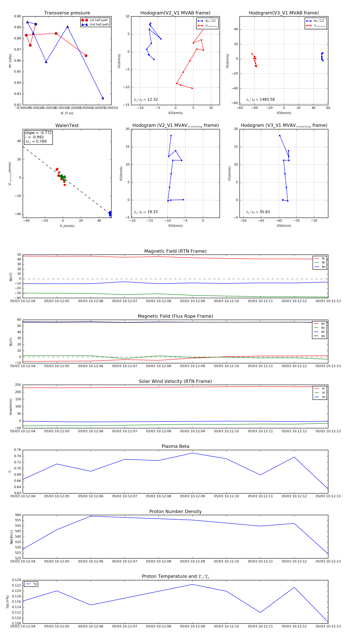Select 'Tp' legend entry in temperature plot
Screen dimensions: 351x644
pos(31,584)
